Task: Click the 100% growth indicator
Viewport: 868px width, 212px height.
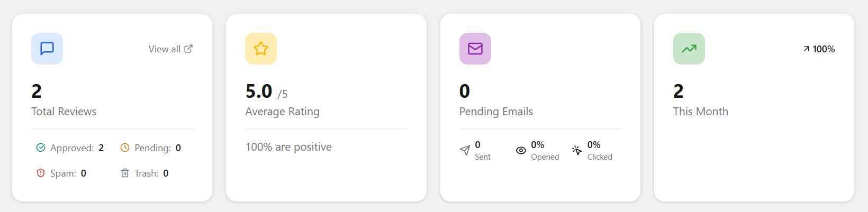Action: coord(819,49)
